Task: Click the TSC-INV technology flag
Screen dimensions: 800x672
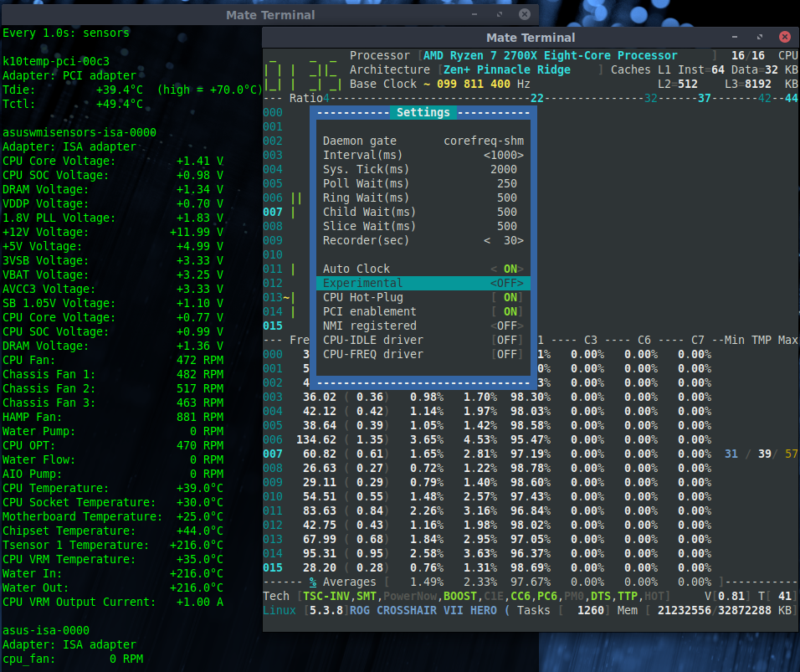Action: point(326,596)
